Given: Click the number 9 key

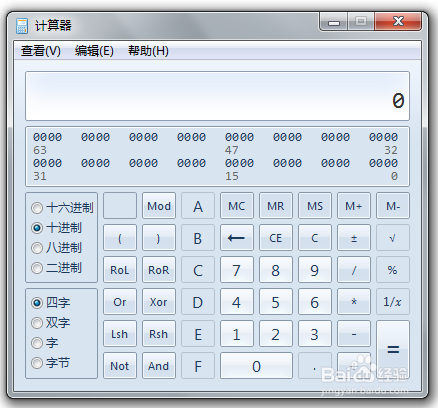Looking at the screenshot, I should 315,270.
